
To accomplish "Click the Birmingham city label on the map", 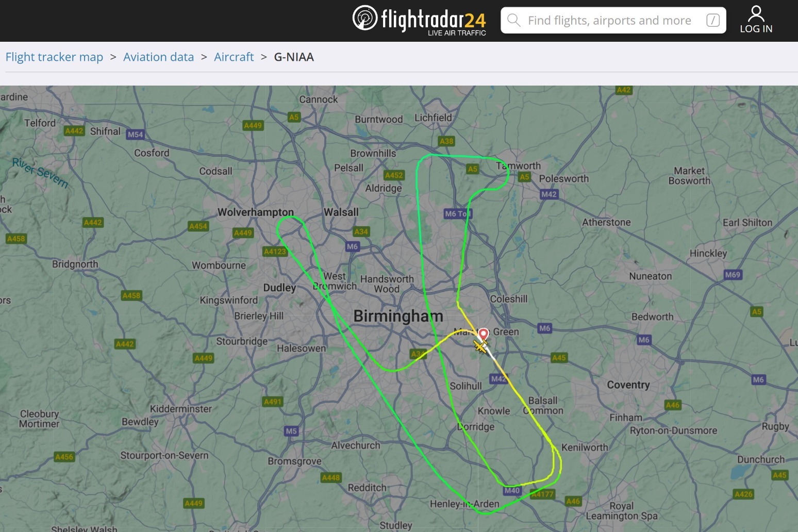I will (398, 316).
